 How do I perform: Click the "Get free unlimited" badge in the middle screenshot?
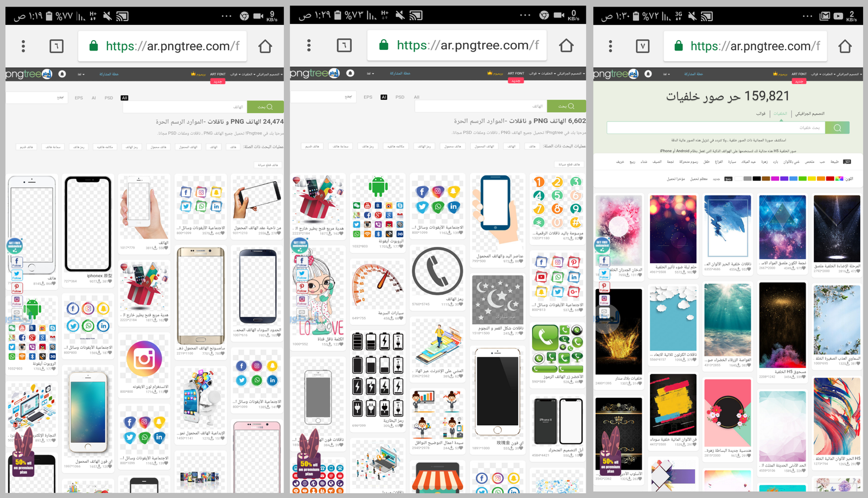coord(299,245)
